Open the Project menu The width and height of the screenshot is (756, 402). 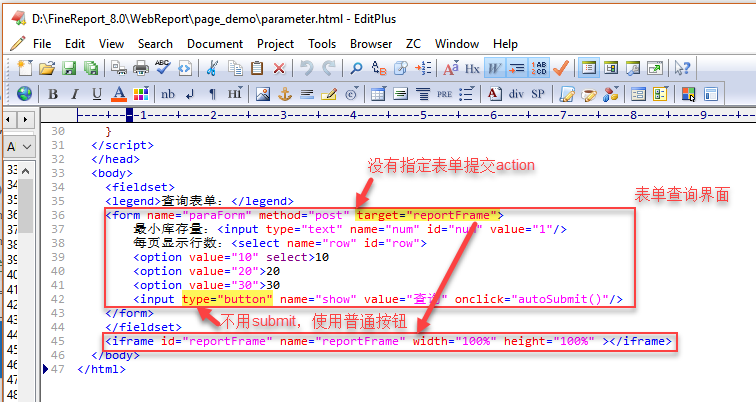tap(275, 44)
